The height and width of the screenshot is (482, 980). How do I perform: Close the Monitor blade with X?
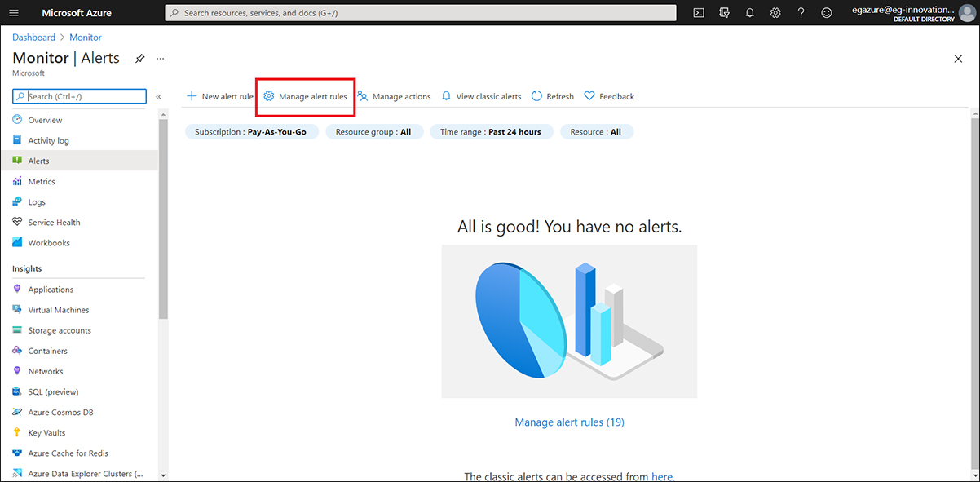[x=958, y=59]
